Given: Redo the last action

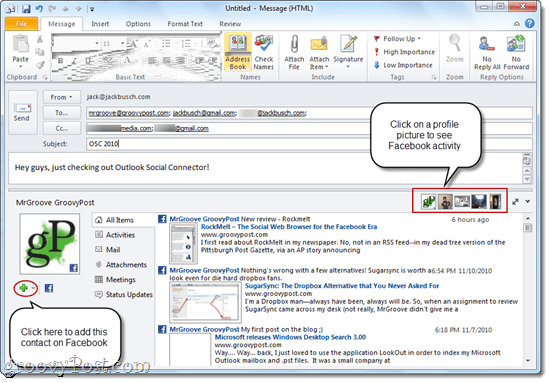Looking at the screenshot, I should [x=53, y=9].
